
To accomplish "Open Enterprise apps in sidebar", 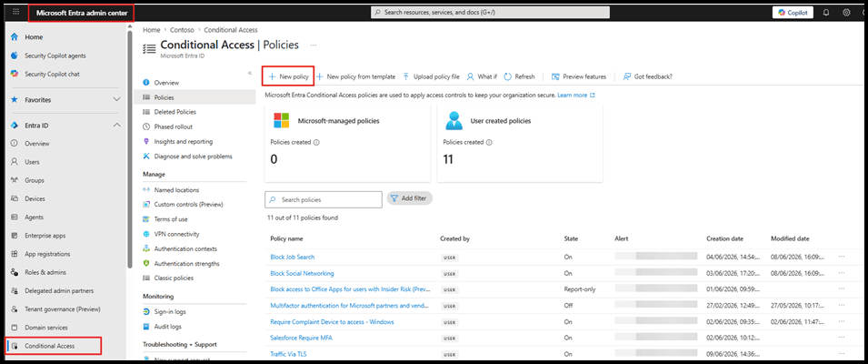I will pos(45,236).
